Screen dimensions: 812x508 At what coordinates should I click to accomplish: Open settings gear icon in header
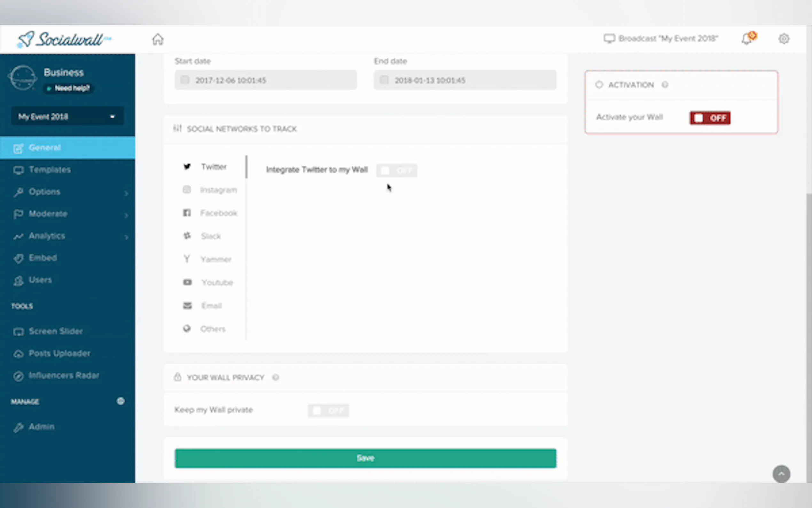[x=784, y=39]
